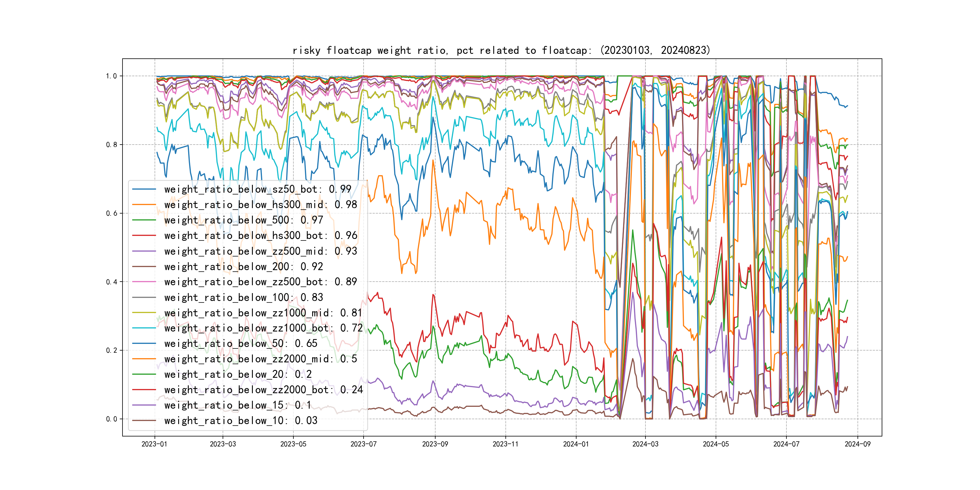The height and width of the screenshot is (490, 980).
Task: Click cyan legend swatch for zz1000_bot
Action: point(144,328)
